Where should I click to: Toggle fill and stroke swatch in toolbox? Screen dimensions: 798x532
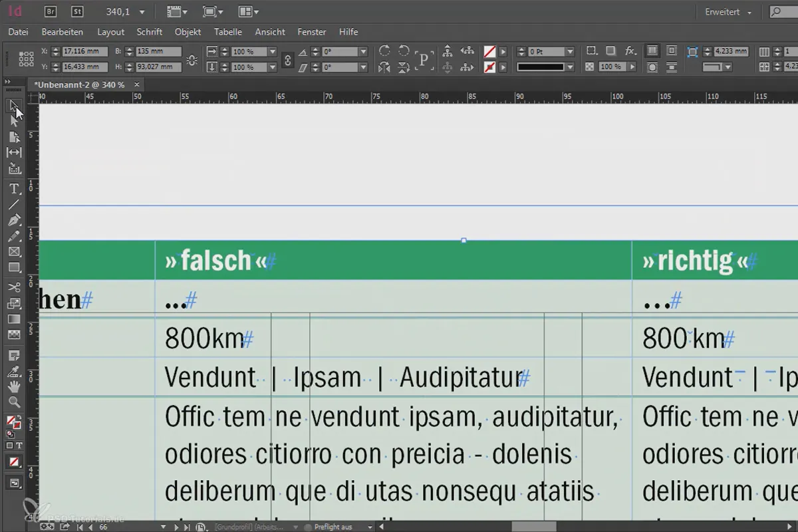13,422
